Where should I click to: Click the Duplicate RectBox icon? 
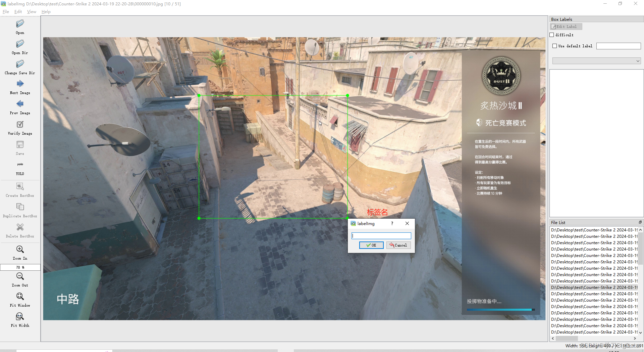coord(20,207)
